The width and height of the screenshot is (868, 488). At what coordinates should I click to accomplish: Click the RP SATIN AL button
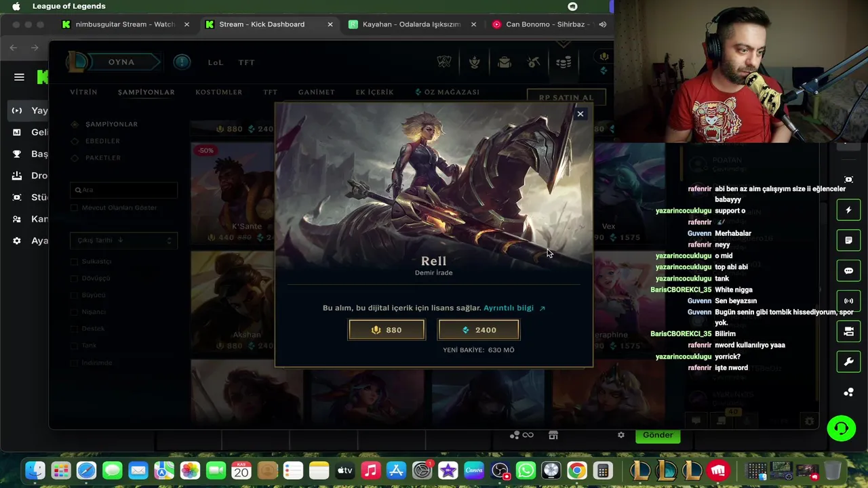pyautogui.click(x=566, y=98)
